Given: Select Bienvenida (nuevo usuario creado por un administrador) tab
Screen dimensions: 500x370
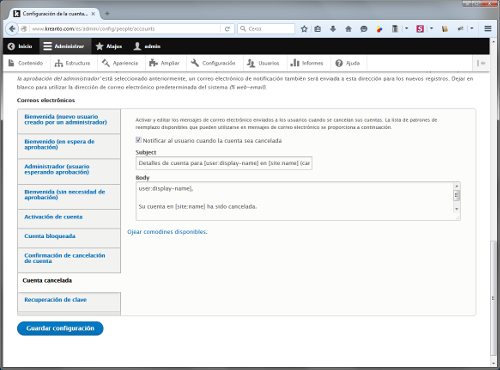Looking at the screenshot, I should pyautogui.click(x=69, y=121).
